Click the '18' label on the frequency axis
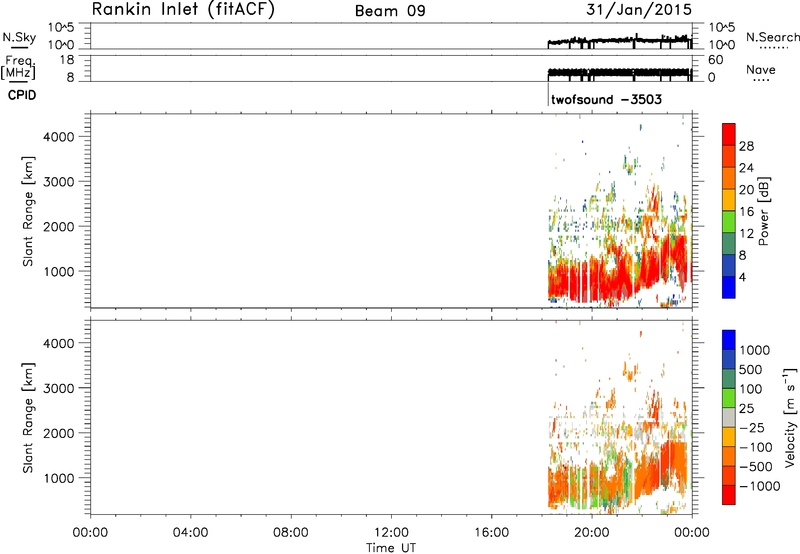The width and height of the screenshot is (800, 554). [x=66, y=60]
